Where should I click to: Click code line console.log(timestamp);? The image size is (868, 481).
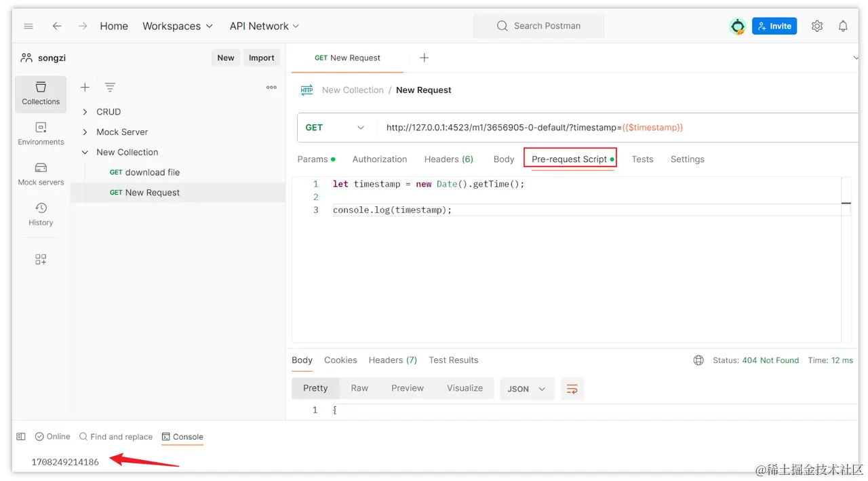point(392,210)
